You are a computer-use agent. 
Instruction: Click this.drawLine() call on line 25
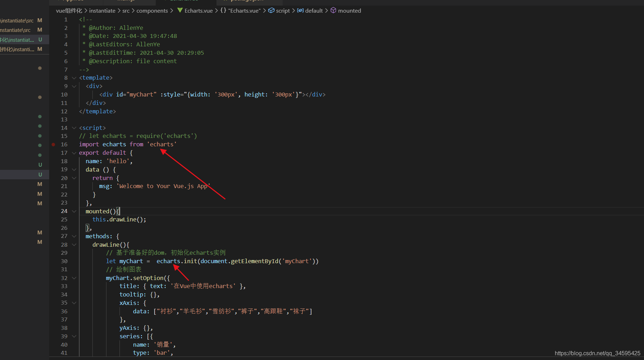(119, 219)
